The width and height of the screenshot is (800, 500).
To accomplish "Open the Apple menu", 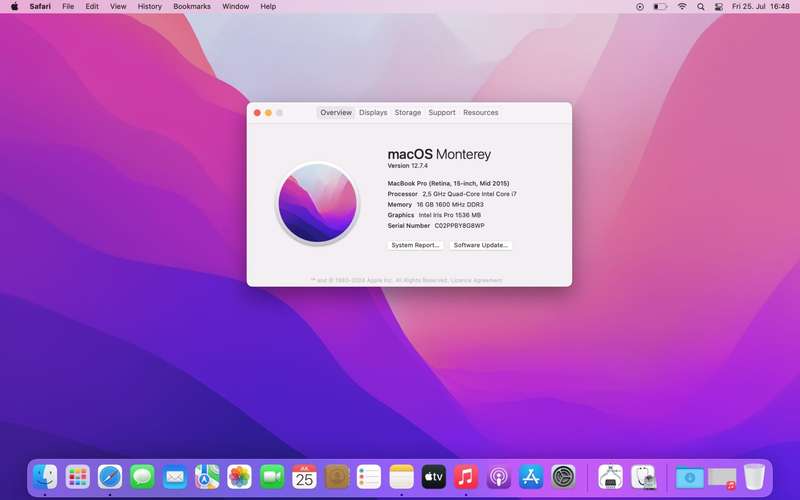I will click(14, 7).
